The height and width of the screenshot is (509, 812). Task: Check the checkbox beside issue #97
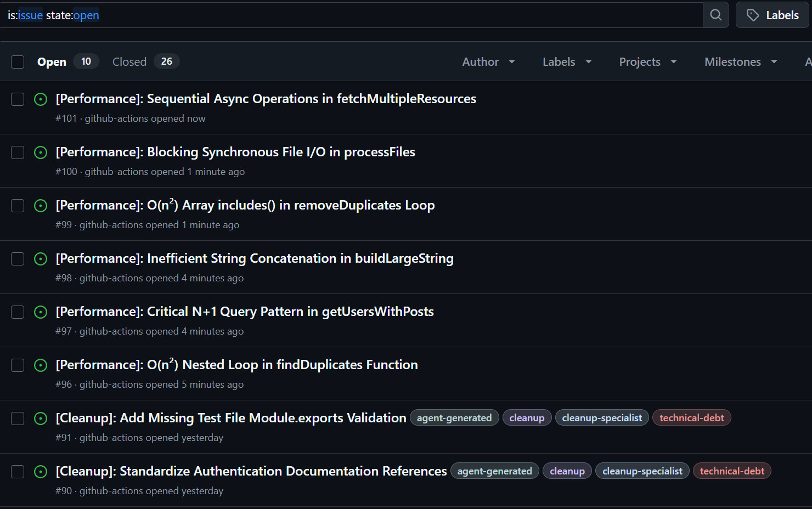coord(18,312)
